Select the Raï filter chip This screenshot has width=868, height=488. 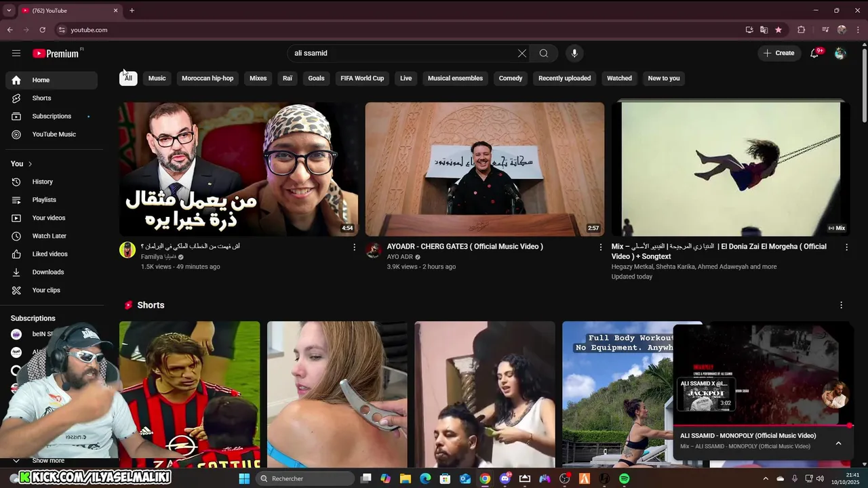click(288, 78)
